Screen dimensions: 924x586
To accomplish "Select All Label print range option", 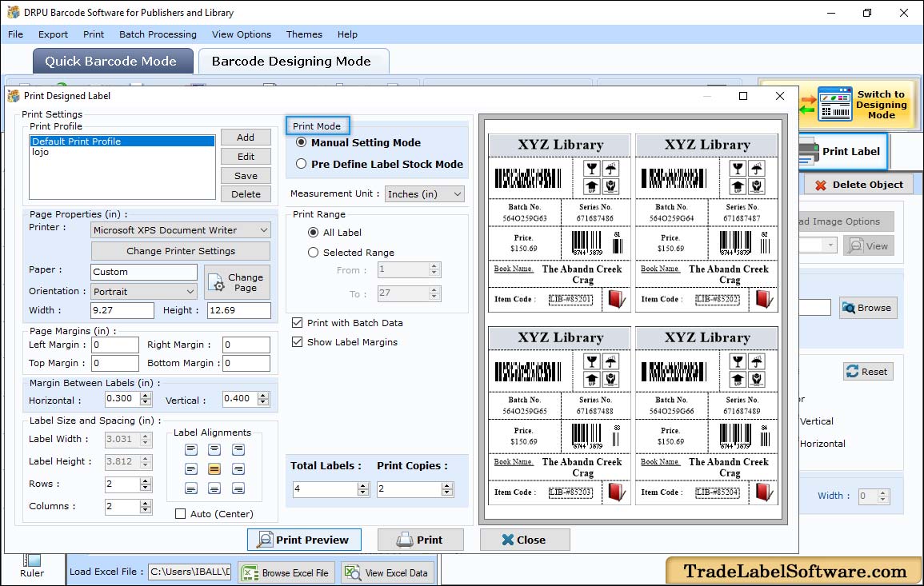I will click(x=313, y=233).
